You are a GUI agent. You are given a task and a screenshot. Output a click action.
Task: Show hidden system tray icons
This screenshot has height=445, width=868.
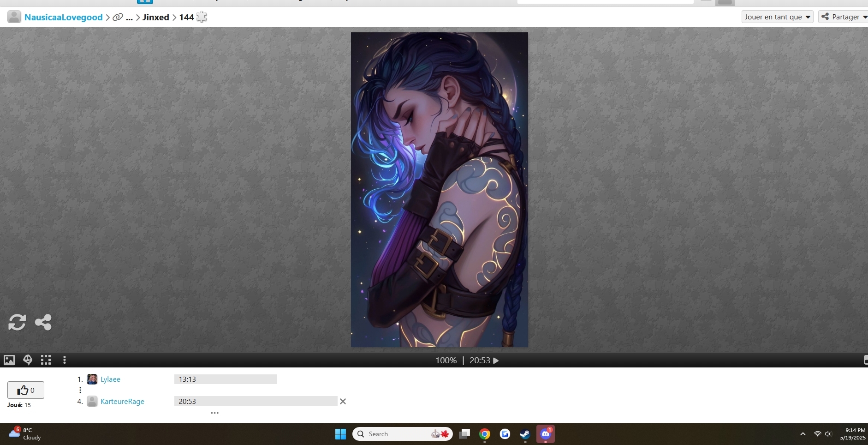(x=803, y=434)
